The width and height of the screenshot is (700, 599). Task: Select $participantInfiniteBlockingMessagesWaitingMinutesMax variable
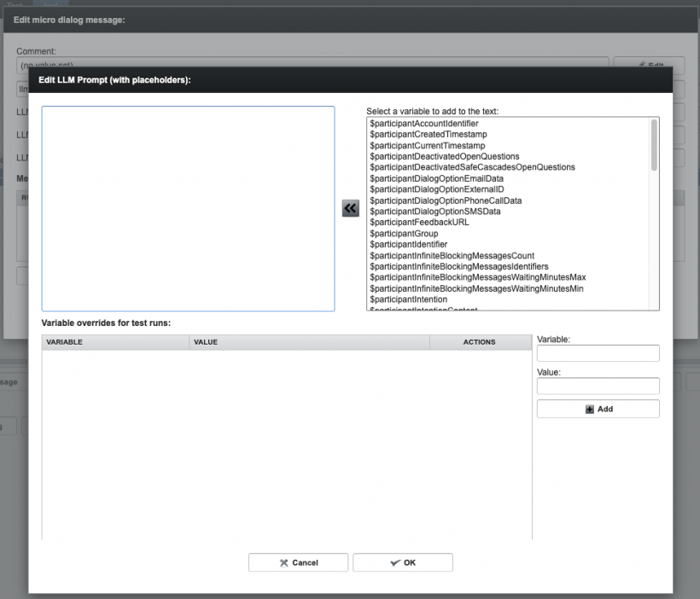click(478, 277)
